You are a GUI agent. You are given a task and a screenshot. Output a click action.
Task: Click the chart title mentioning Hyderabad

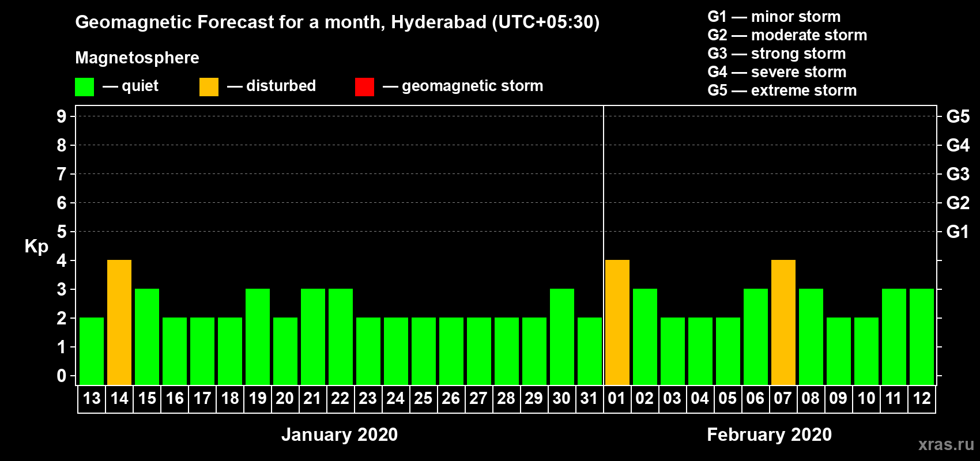click(x=337, y=22)
